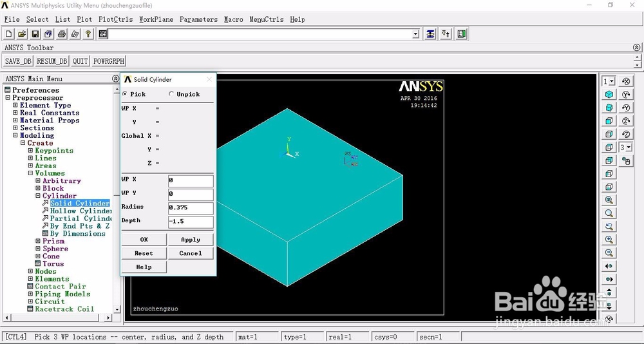
Task: Click Reset in Solid Cylinder dialog
Action: [x=144, y=253]
